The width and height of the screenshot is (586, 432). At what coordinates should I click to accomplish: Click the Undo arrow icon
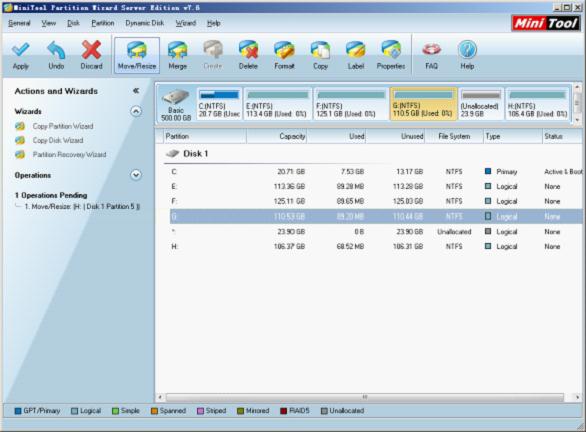click(56, 50)
